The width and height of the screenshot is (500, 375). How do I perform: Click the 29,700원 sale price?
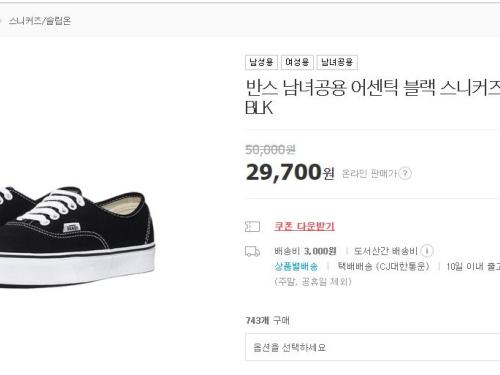pos(290,172)
